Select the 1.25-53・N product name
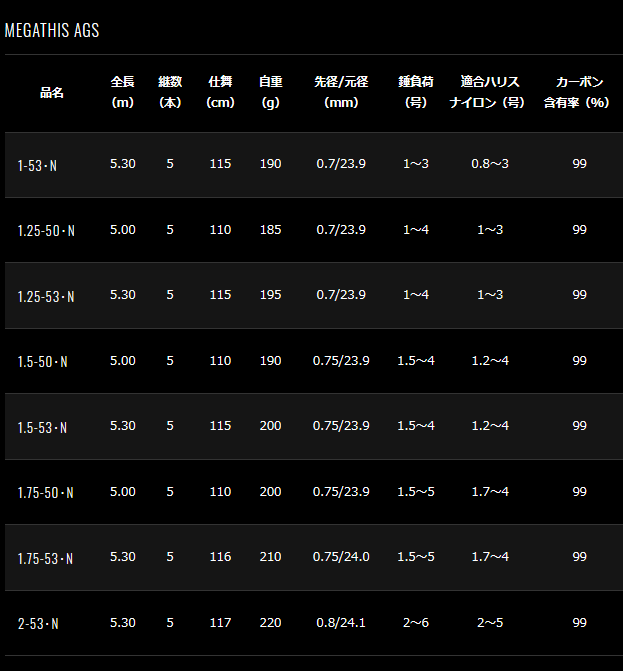This screenshot has height=671, width=623. (x=46, y=297)
